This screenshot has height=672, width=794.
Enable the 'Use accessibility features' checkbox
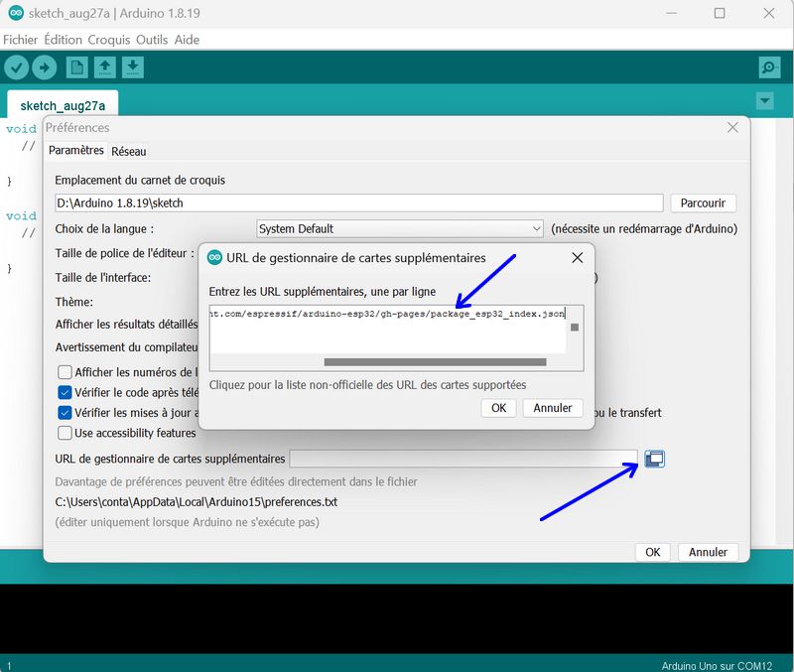(x=65, y=433)
